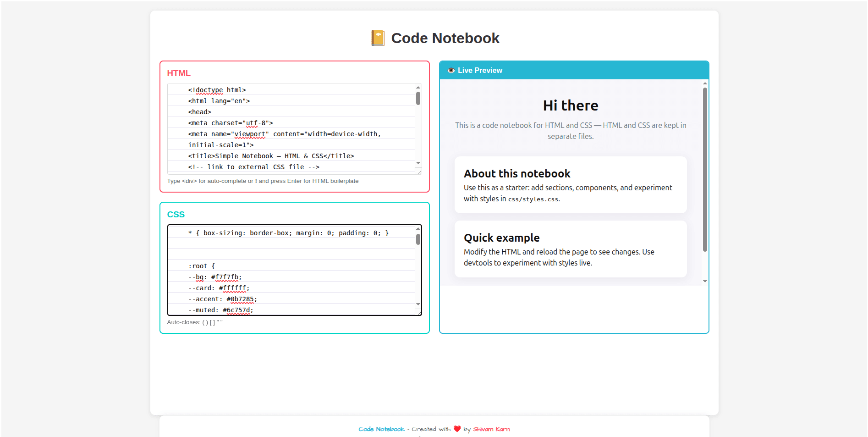Viewport: 868px width, 437px height.
Task: Click the css/styles.css inline code text
Action: pyautogui.click(x=533, y=199)
